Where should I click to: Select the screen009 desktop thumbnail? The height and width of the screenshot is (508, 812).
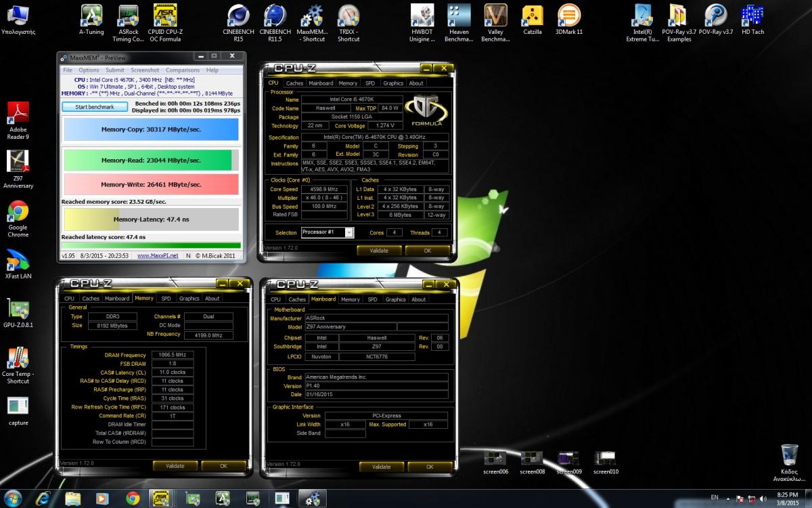click(568, 462)
